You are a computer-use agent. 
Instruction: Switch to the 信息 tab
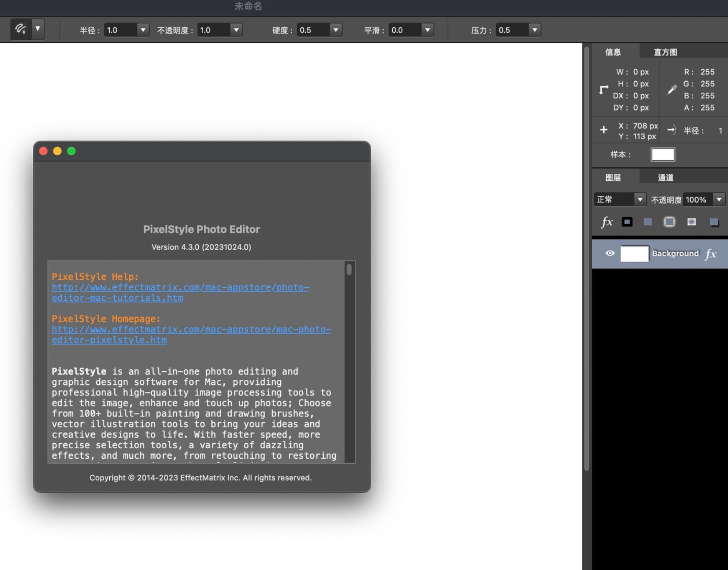tap(613, 52)
